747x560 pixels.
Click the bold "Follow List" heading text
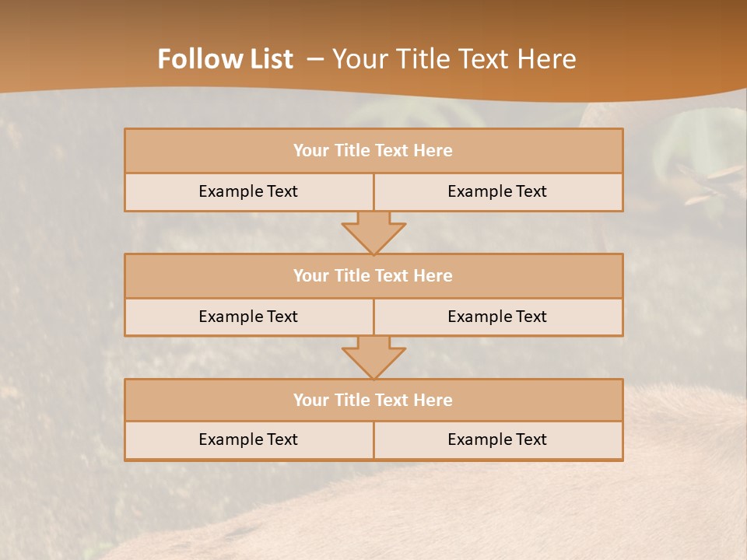click(x=226, y=59)
